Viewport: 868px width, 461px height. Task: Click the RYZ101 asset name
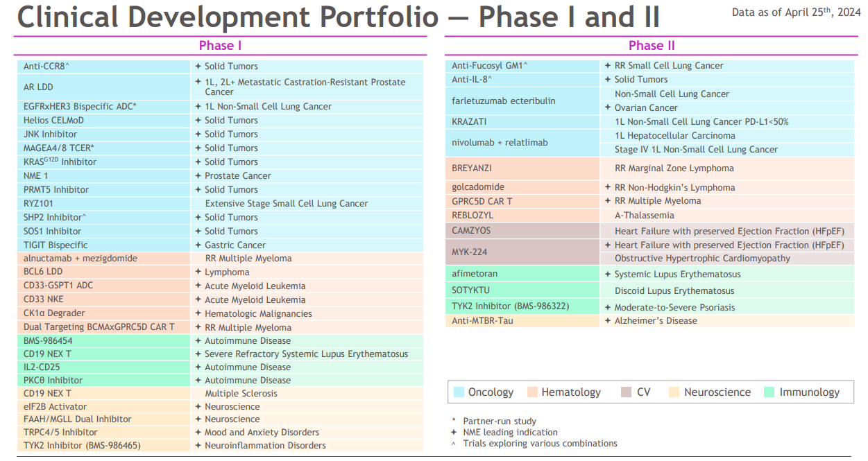pos(38,204)
